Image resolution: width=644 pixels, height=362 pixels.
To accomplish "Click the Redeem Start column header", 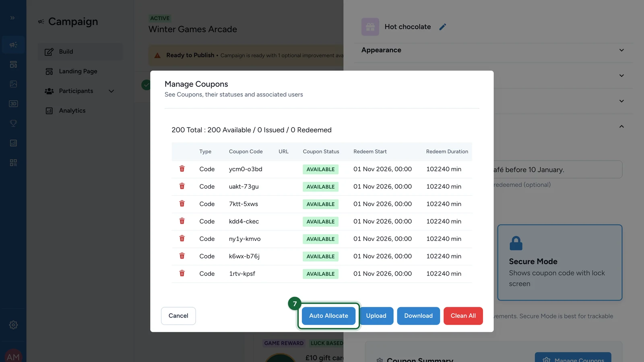I will click(x=370, y=152).
